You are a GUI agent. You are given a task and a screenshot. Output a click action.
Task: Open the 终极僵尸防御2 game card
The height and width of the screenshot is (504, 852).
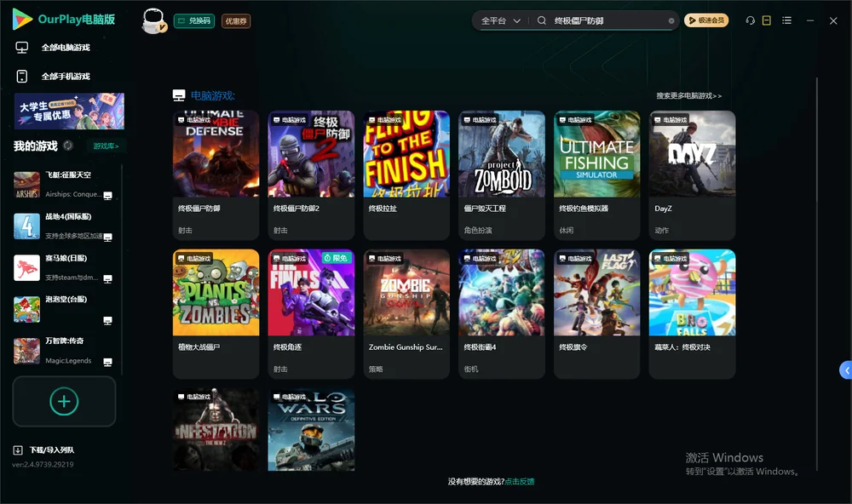pos(311,175)
